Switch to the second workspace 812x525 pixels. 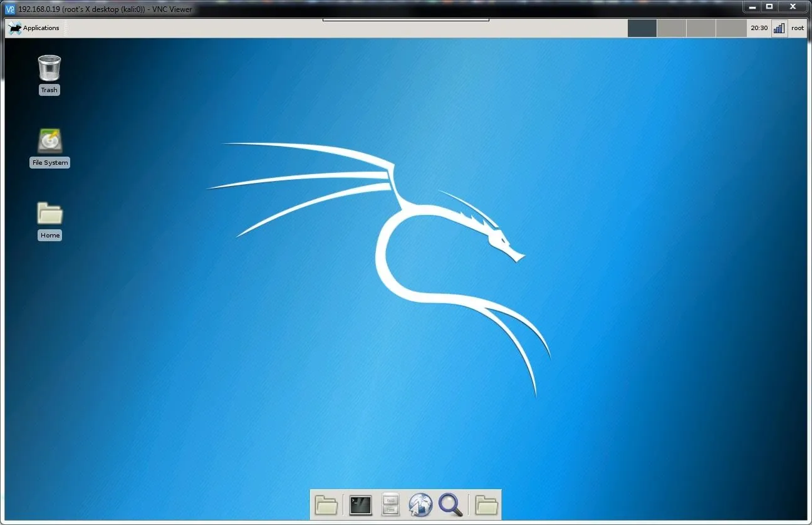coord(672,28)
